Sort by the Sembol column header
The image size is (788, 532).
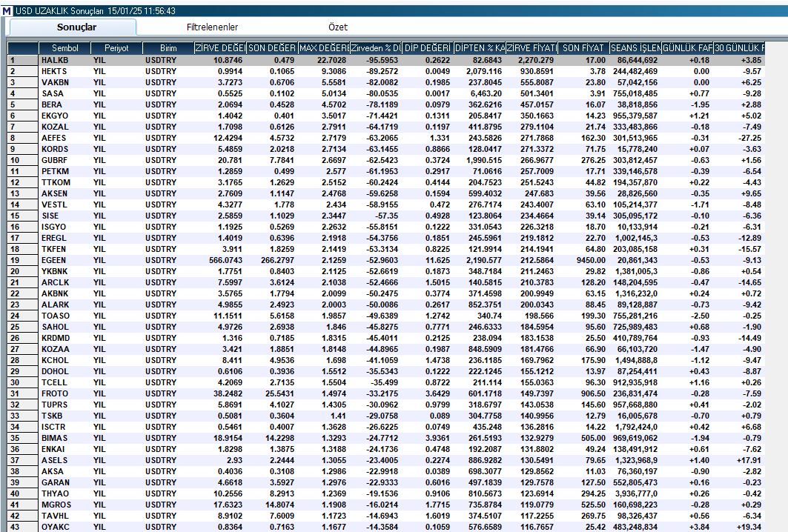(x=64, y=47)
